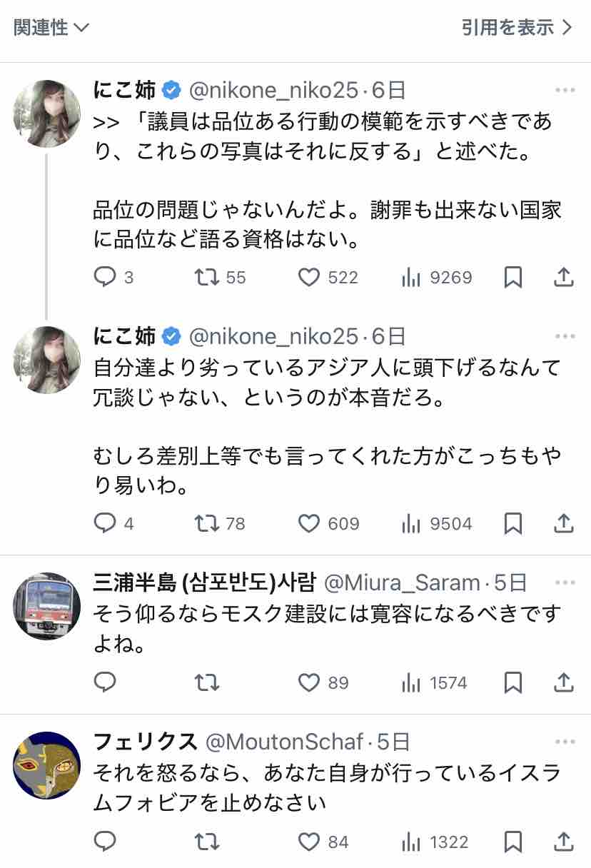Image resolution: width=591 pixels, height=868 pixels.
Task: Like the post with 522 likes
Action: click(x=309, y=277)
